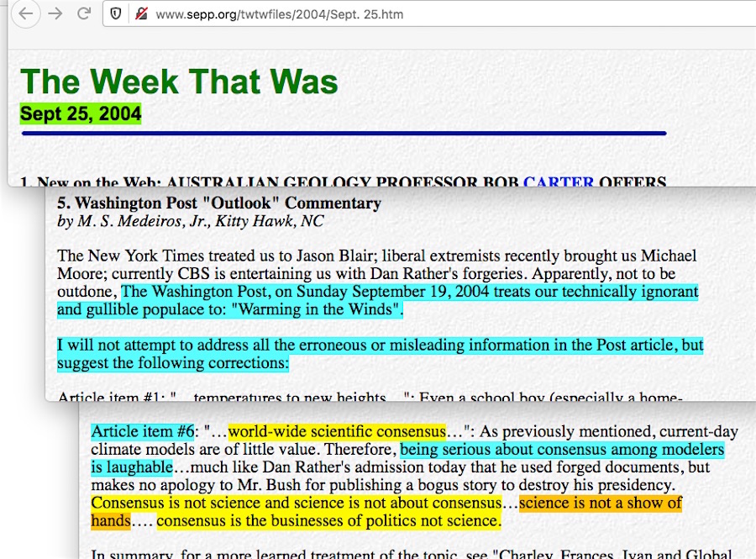The height and width of the screenshot is (559, 756).
Task: Click the Washington Post "Outlook" Commentary heading
Action: tap(218, 203)
